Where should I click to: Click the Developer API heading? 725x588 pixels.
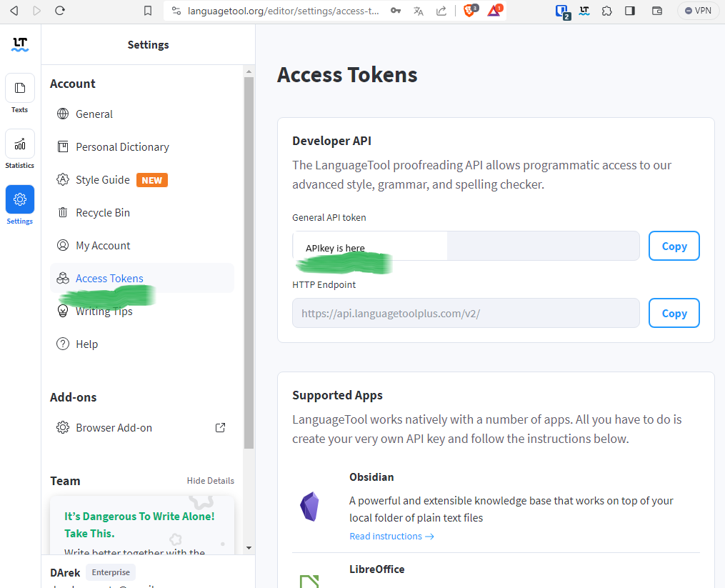(x=331, y=141)
